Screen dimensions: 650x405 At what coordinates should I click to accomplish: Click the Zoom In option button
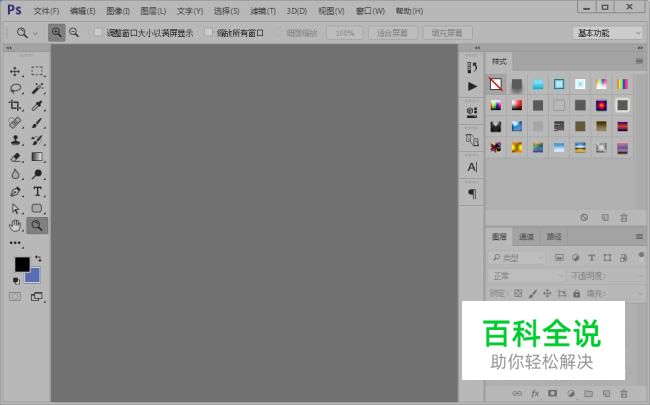56,32
